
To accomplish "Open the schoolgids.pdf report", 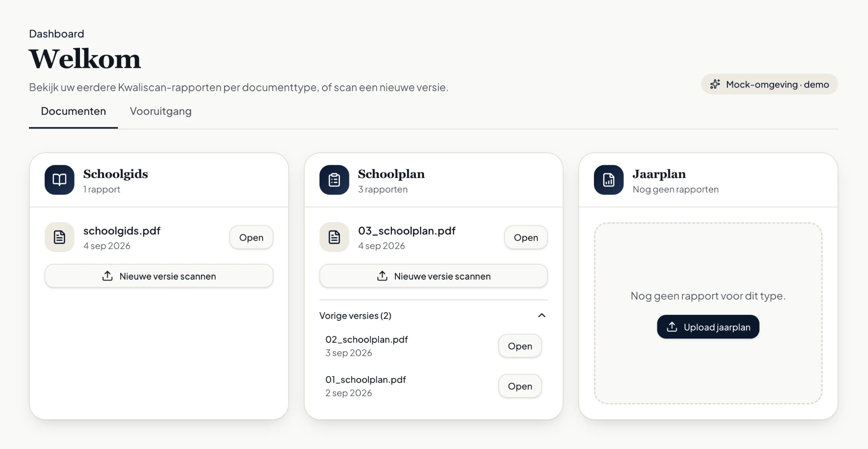I will click(x=251, y=238).
